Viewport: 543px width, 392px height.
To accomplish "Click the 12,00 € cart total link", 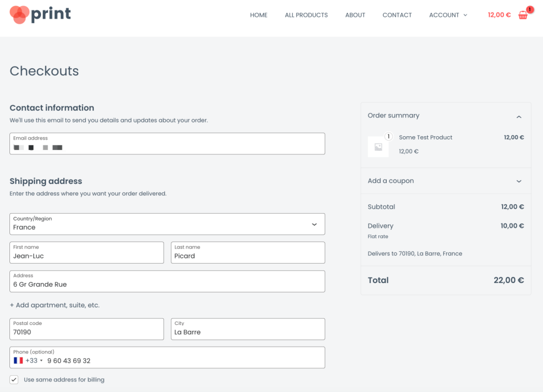I will [x=499, y=15].
